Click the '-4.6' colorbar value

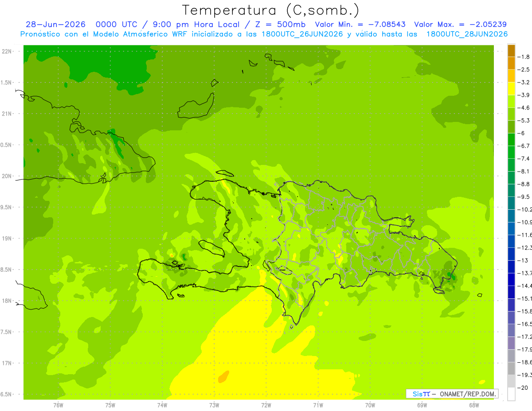click(524, 108)
